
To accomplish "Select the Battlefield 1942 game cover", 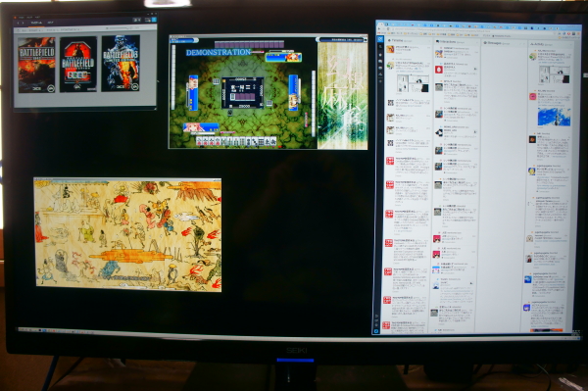I will pos(37,66).
